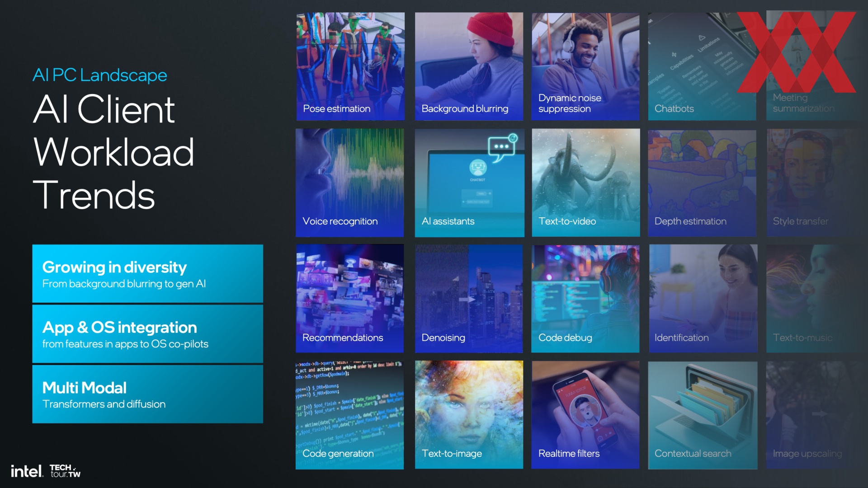Screen dimensions: 868x488
Task: Click the Multi Modal box
Action: tap(148, 394)
